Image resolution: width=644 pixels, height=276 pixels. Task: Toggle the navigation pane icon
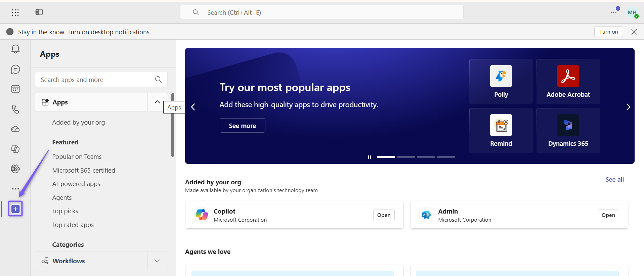(39, 12)
